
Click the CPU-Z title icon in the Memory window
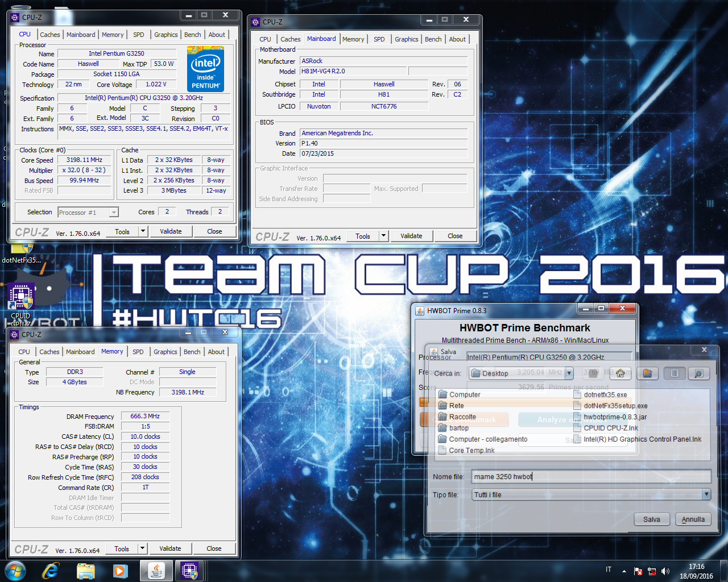15,334
